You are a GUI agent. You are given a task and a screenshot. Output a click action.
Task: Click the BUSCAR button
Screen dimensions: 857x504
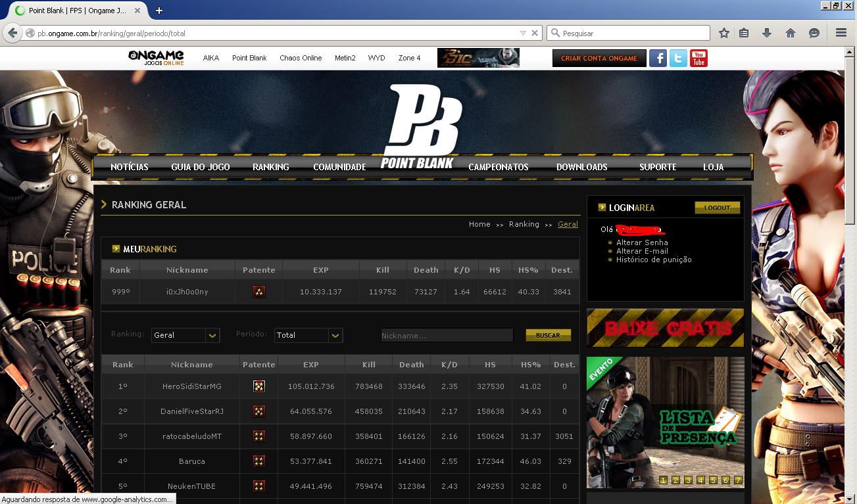548,335
